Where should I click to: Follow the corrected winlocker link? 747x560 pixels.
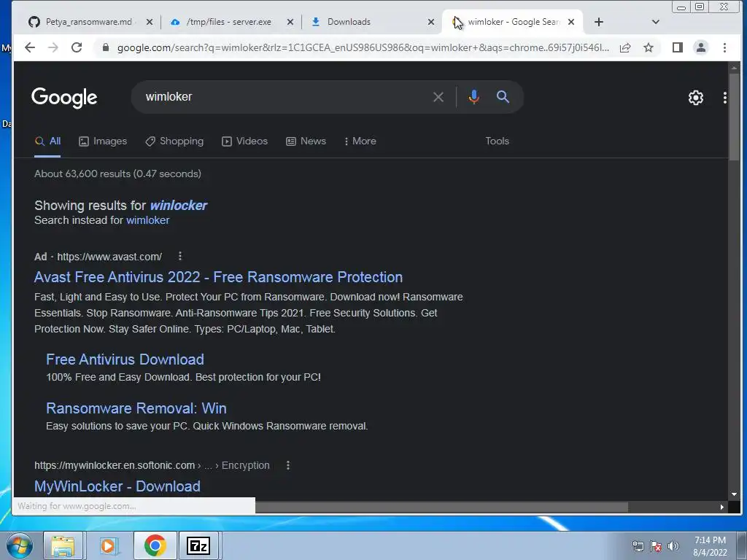click(179, 205)
